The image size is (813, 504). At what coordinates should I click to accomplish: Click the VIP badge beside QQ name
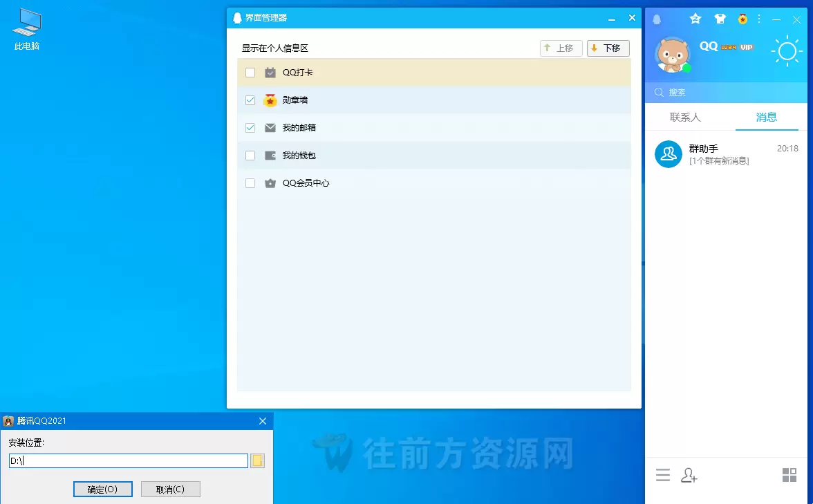tap(747, 47)
